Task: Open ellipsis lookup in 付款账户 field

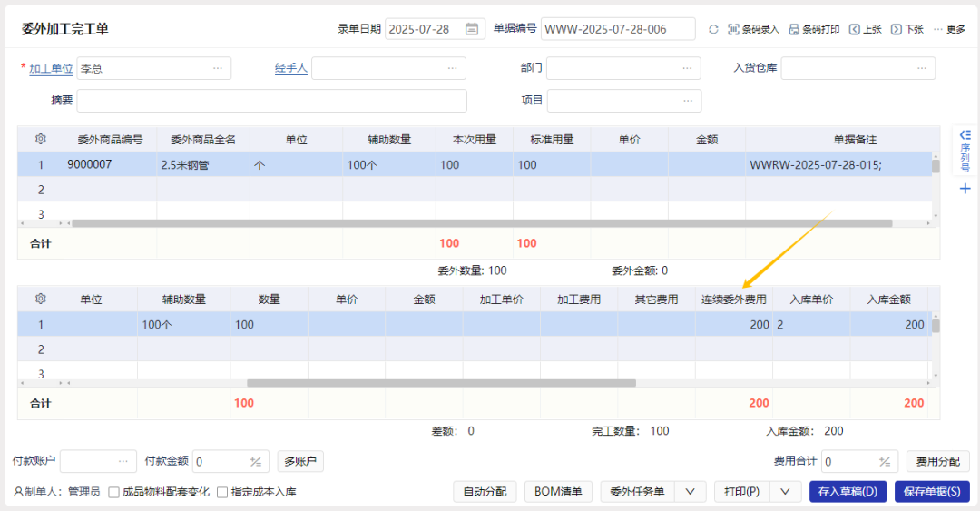Action: (x=123, y=462)
